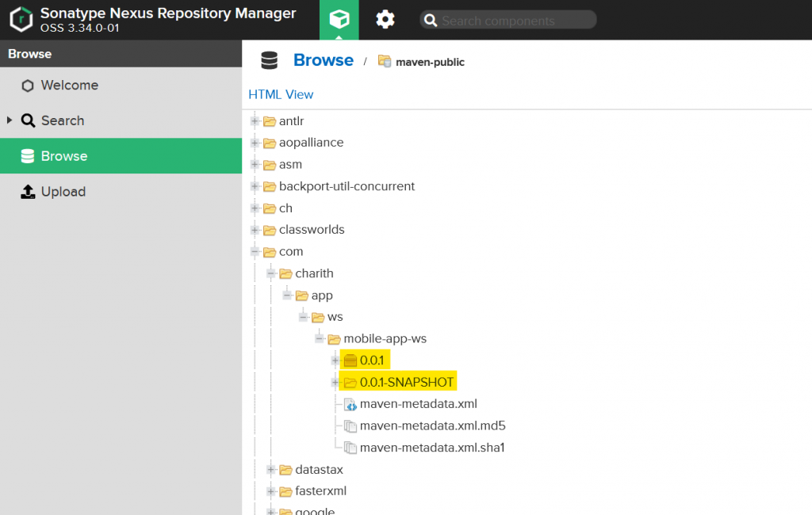
Task: Select the com tree item
Action: click(x=291, y=252)
